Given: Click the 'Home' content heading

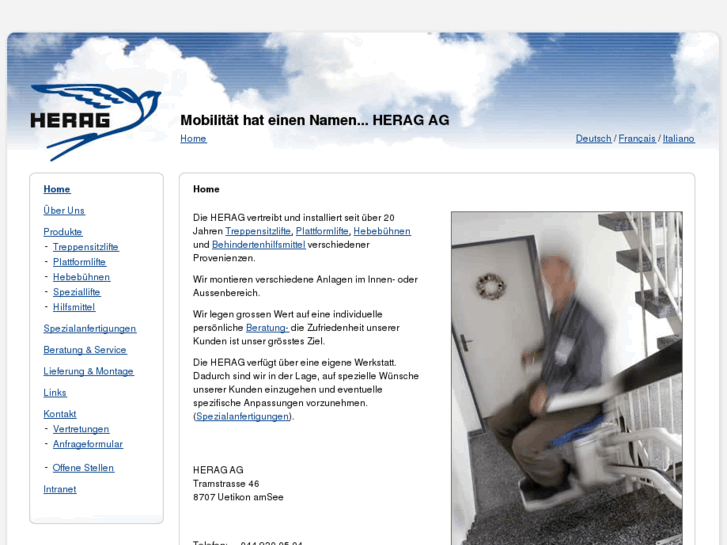Looking at the screenshot, I should coord(206,189).
